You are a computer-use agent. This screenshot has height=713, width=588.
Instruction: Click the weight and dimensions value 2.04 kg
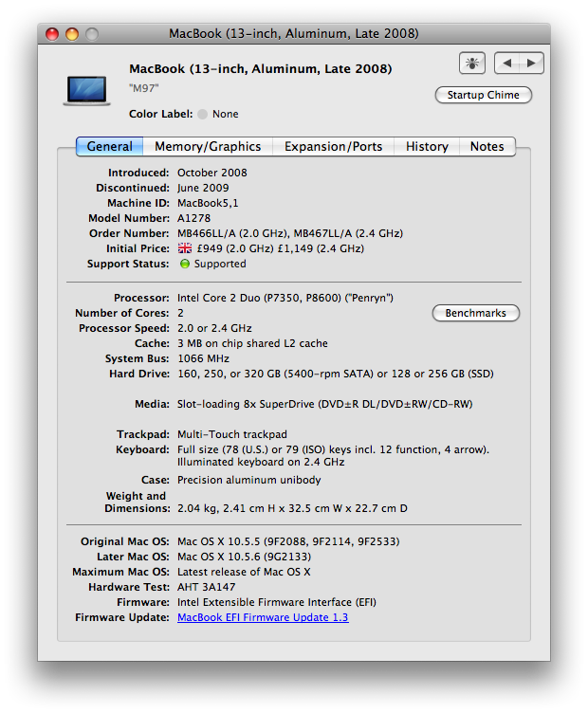[x=292, y=508]
